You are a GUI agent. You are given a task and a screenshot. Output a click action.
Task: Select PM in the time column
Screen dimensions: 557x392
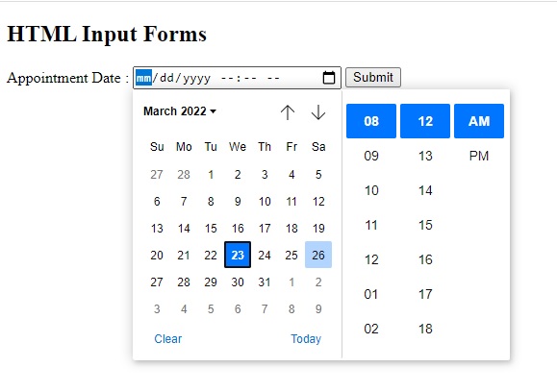point(479,156)
